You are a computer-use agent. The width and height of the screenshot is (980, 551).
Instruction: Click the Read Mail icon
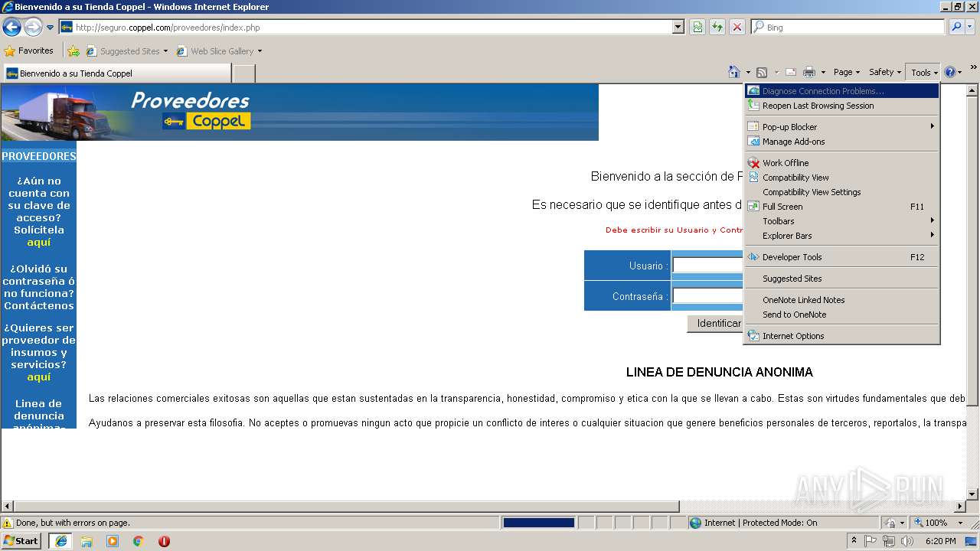click(x=791, y=72)
